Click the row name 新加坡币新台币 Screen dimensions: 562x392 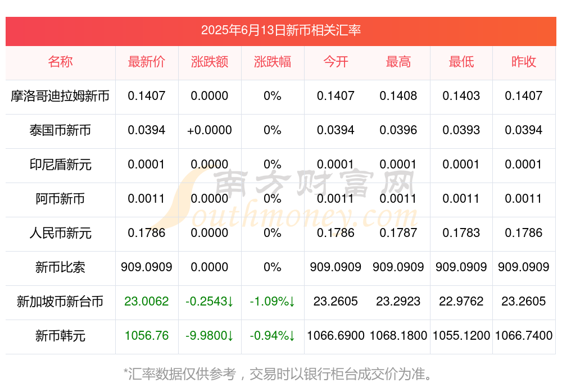pos(60,302)
